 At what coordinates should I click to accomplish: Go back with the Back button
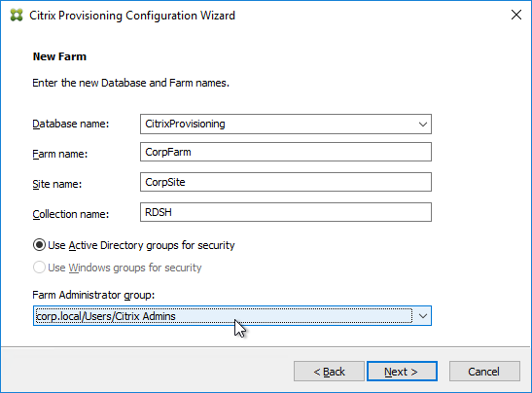pyautogui.click(x=329, y=372)
